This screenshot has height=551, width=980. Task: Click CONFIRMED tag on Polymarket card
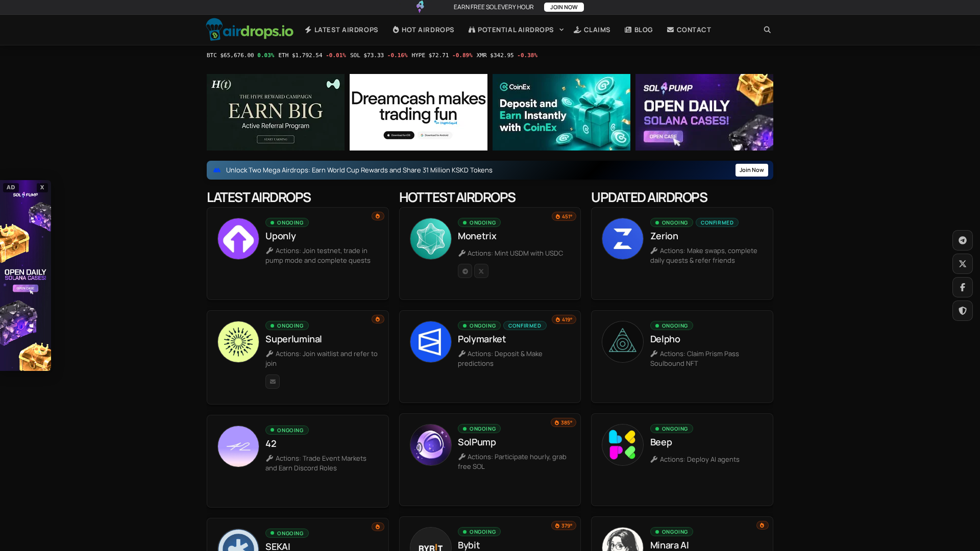click(x=525, y=325)
